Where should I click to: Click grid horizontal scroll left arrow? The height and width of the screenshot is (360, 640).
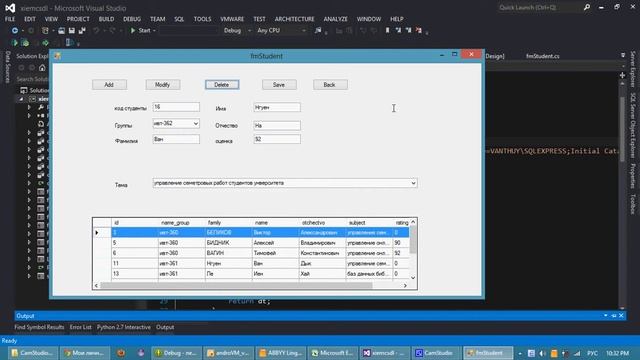pos(96,286)
